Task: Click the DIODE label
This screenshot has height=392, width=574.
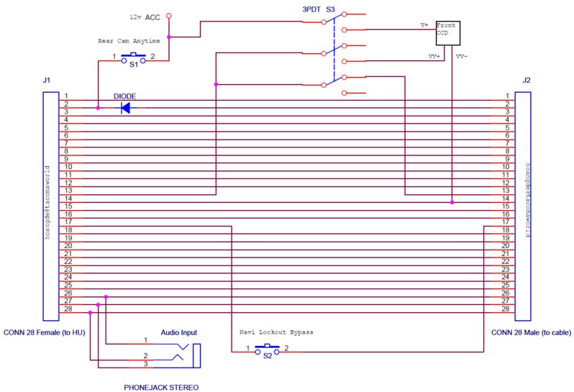Action: [125, 96]
